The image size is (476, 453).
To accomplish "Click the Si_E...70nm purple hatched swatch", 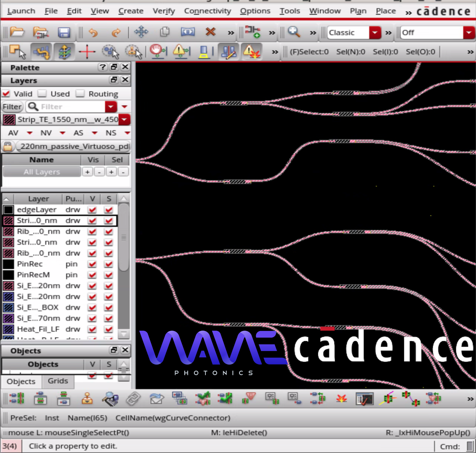I will click(8, 318).
